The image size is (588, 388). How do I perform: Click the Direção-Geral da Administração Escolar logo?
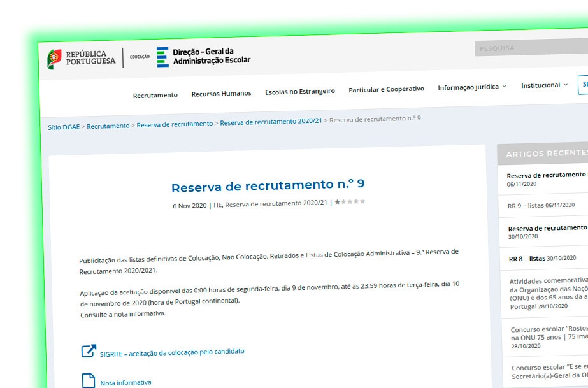[x=204, y=57]
